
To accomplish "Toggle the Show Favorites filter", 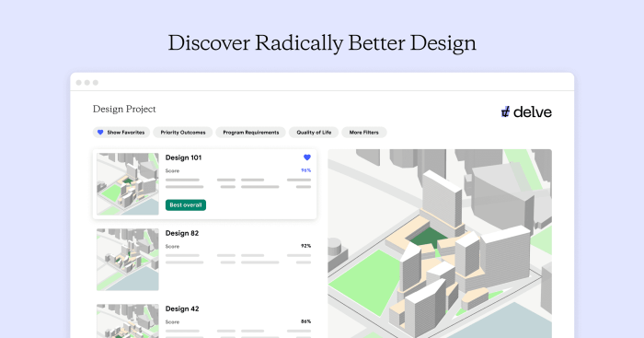I will coord(121,133).
